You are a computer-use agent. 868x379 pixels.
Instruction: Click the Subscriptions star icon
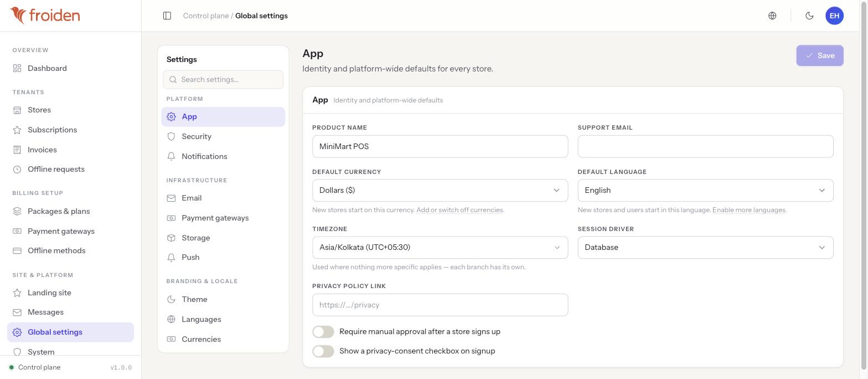(17, 130)
